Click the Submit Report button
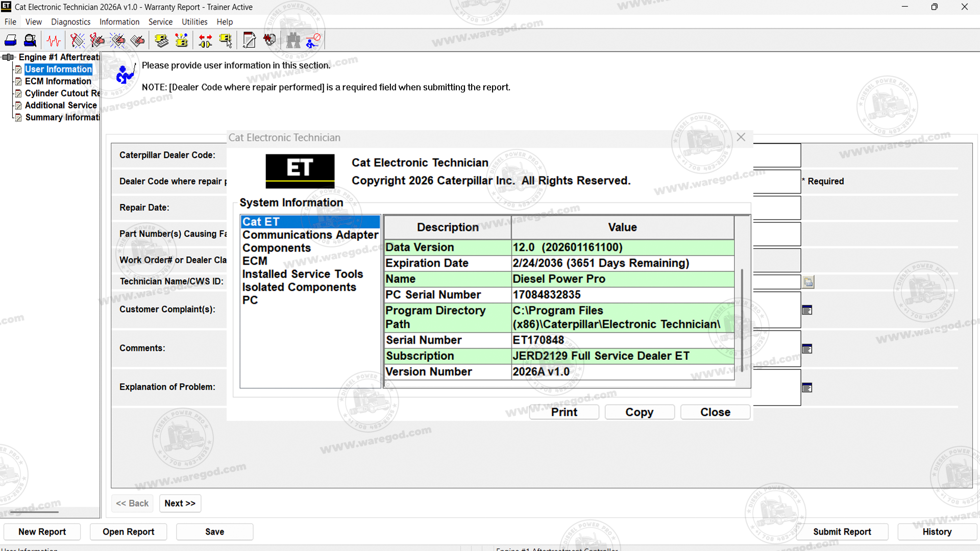 coord(842,532)
